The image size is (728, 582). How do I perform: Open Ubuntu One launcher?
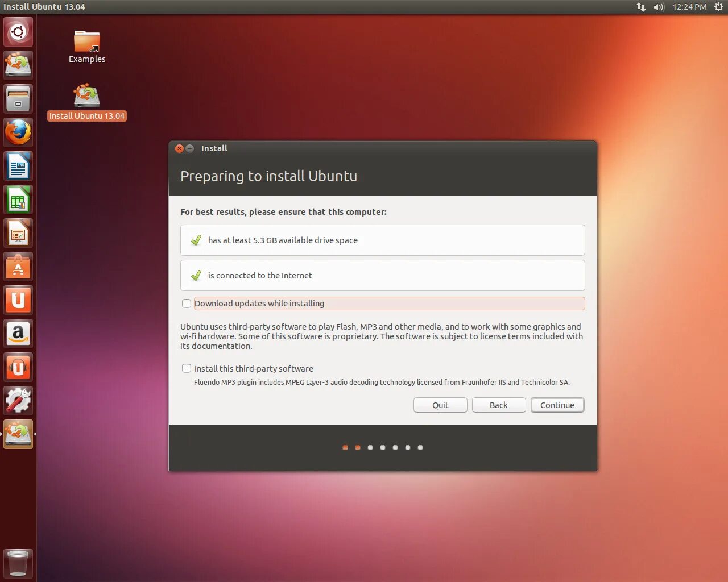pyautogui.click(x=18, y=300)
